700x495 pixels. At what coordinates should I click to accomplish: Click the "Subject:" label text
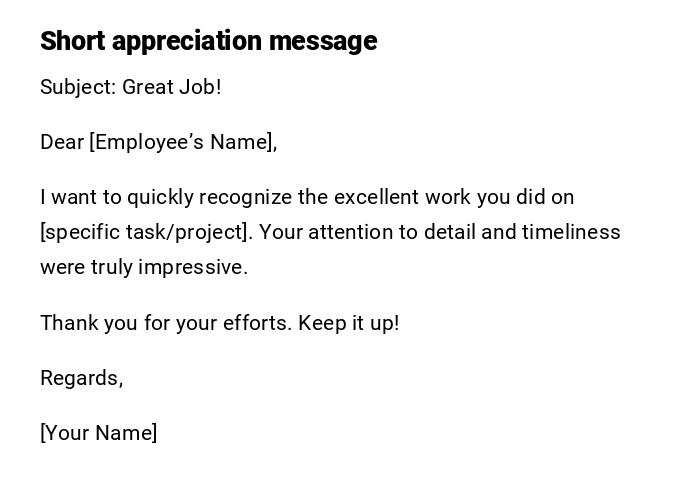pyautogui.click(x=78, y=87)
